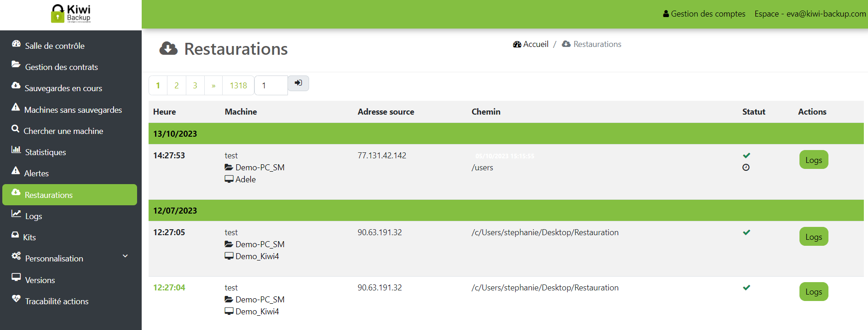868x330 pixels.
Task: Click the Restaurations cloud download sidebar icon
Action: coord(16,192)
